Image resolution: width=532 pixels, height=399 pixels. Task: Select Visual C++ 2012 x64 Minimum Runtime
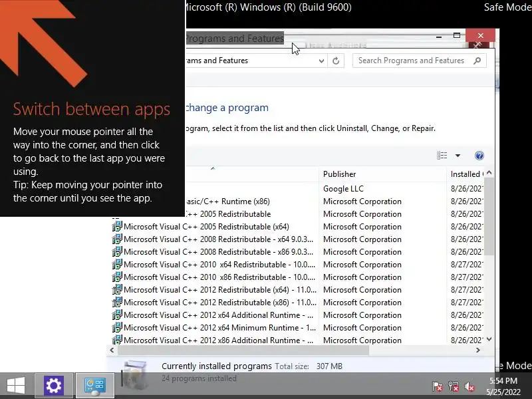coord(213,328)
